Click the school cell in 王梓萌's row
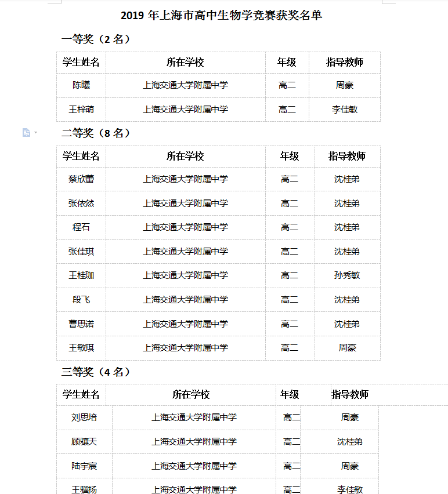Image resolution: width=448 pixels, height=494 pixels. pyautogui.click(x=185, y=110)
